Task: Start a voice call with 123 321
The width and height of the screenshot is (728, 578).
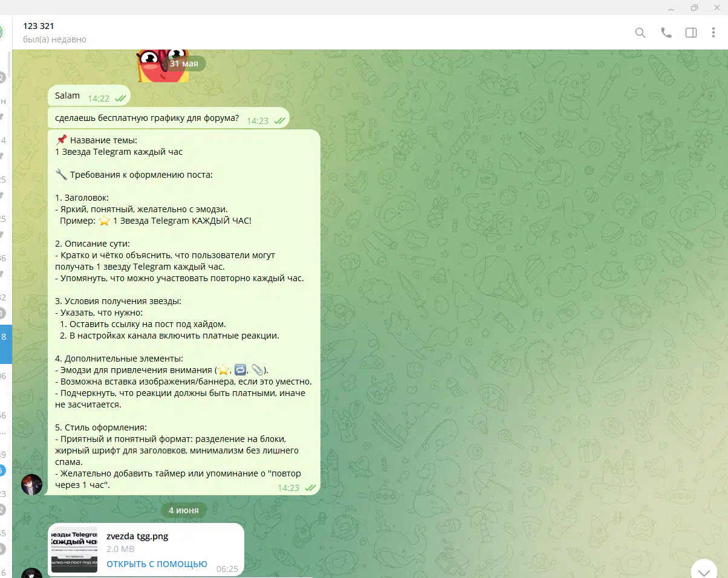Action: pos(666,33)
